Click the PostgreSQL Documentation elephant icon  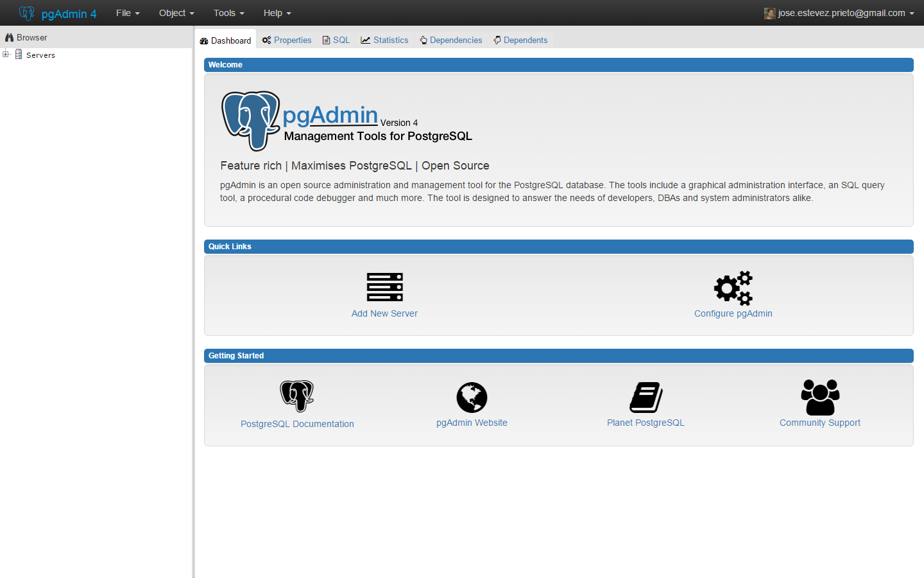297,396
